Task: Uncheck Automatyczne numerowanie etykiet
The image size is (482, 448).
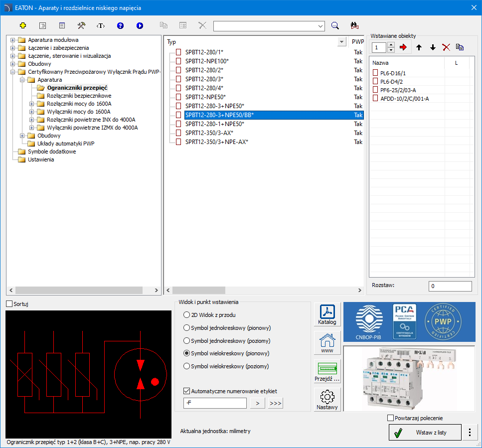Action: [x=187, y=391]
